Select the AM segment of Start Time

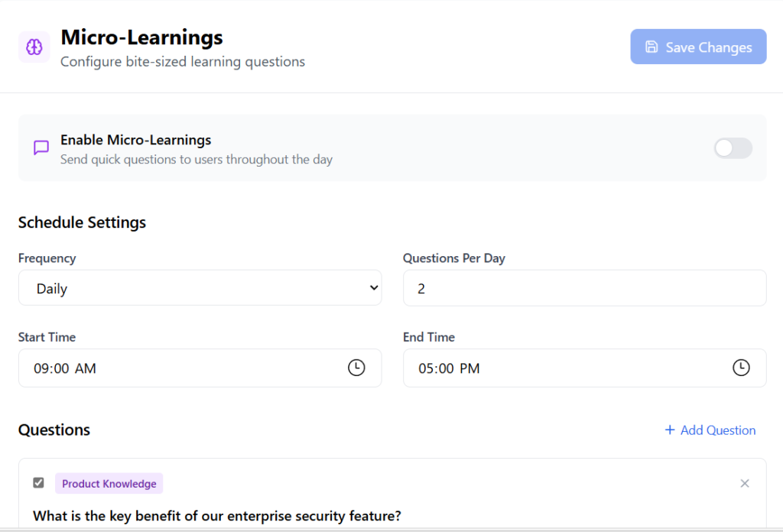(x=86, y=368)
